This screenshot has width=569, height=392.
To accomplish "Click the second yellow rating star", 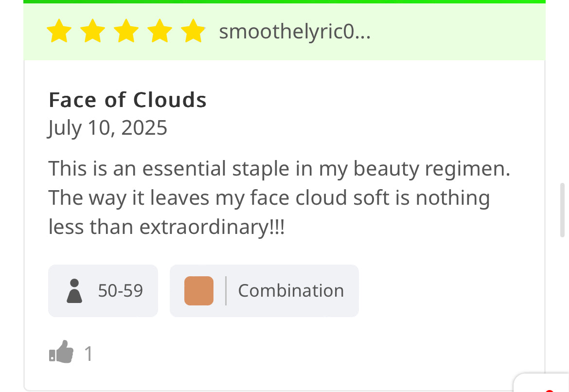I will click(93, 32).
